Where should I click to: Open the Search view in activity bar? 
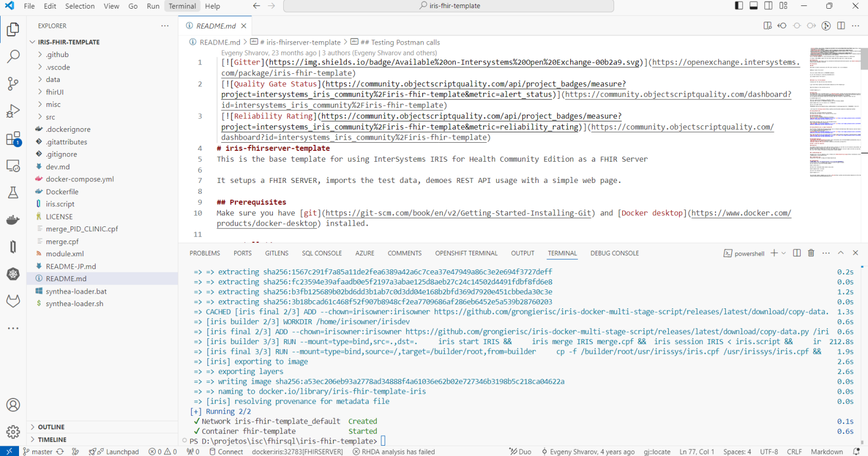click(13, 56)
